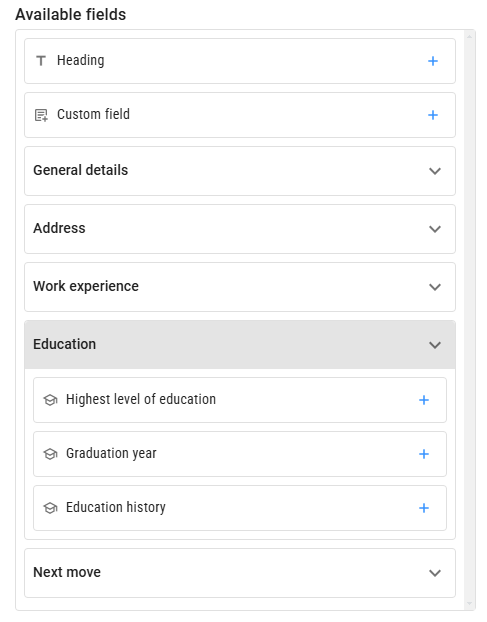The image size is (487, 622).
Task: Click the Highest level of education label
Action: (x=141, y=399)
